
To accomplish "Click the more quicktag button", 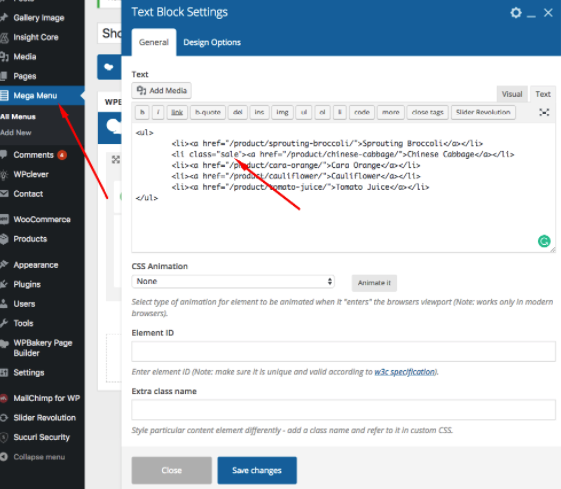I will coord(391,112).
